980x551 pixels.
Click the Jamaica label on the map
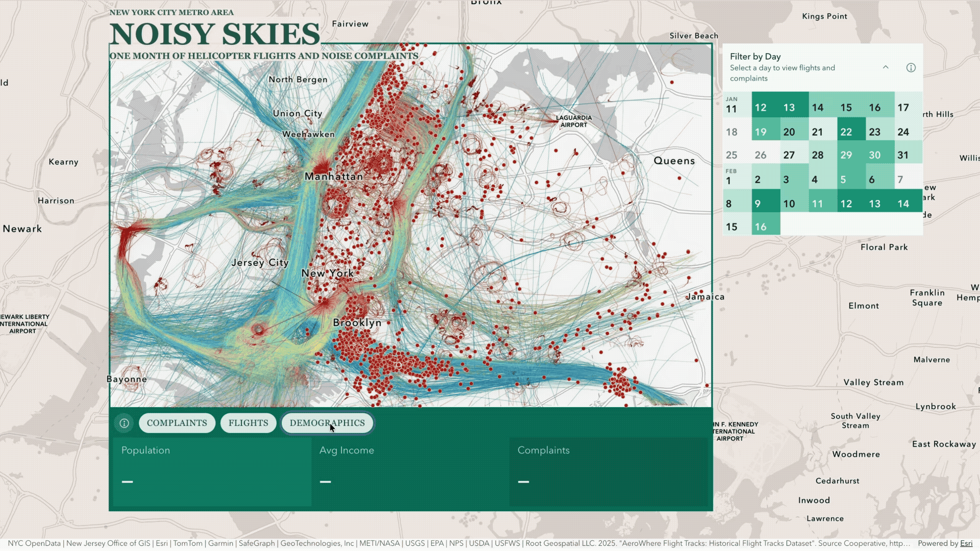(x=705, y=296)
